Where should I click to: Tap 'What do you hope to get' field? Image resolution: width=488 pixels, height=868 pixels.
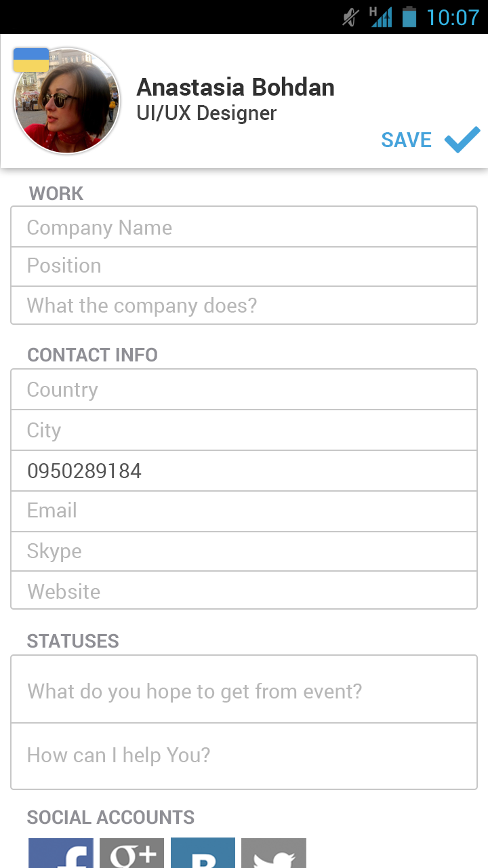point(244,691)
